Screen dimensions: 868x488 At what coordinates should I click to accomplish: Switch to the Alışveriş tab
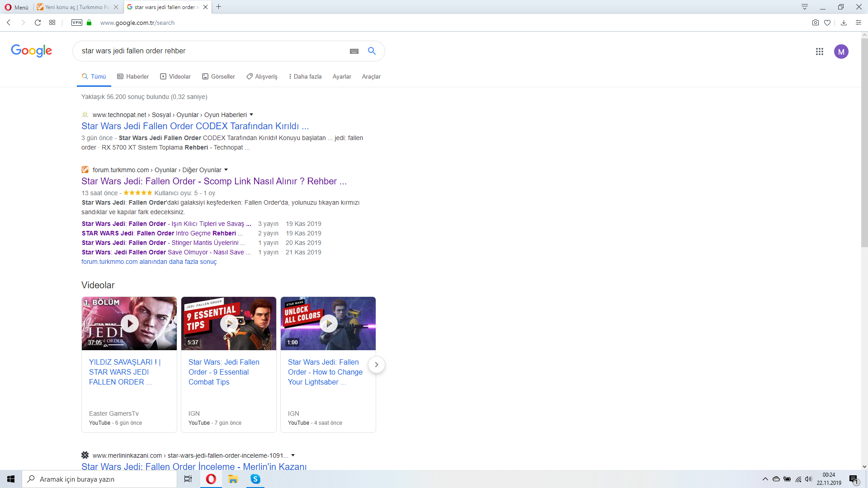(262, 77)
